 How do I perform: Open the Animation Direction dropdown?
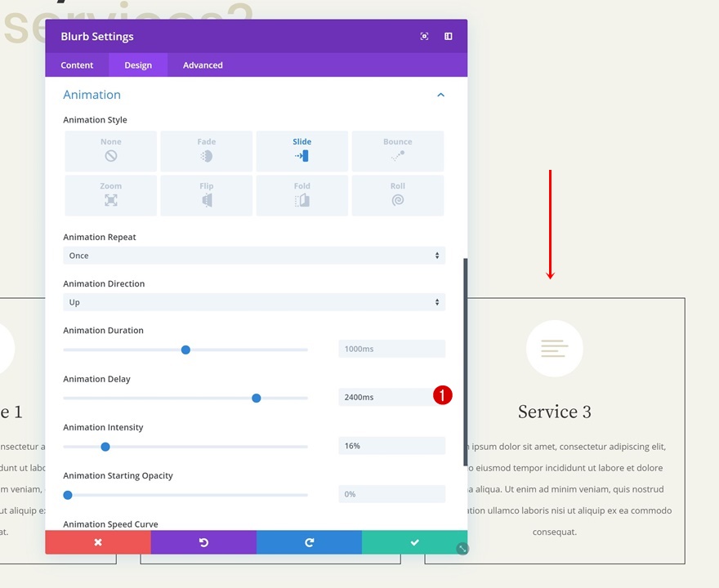point(254,302)
